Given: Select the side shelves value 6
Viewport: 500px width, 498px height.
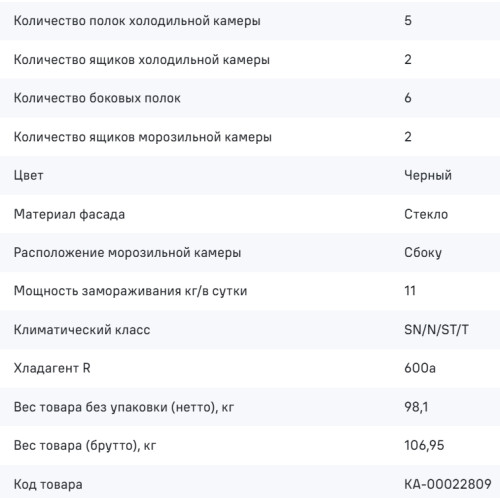Looking at the screenshot, I should point(408,98).
